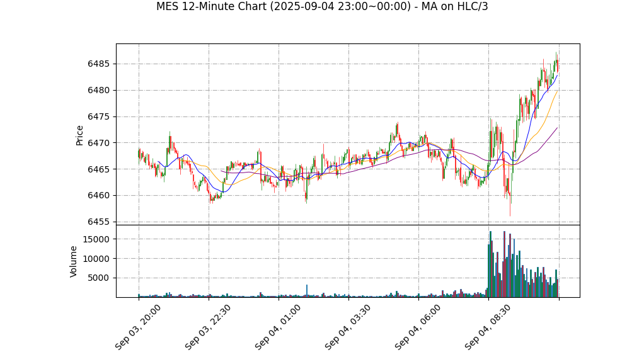The width and height of the screenshot is (644, 362).
Task: Click the 6480 price axis label
Action: tap(99, 90)
